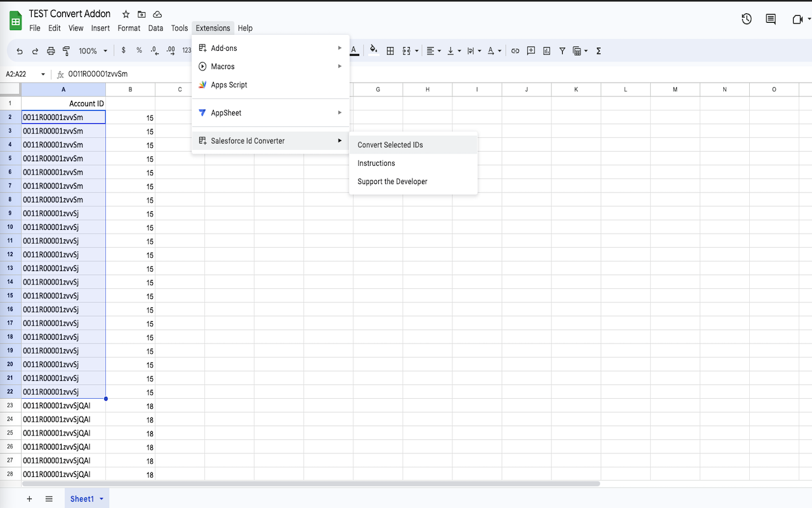This screenshot has width=812, height=508.
Task: Redo the last action
Action: (x=35, y=51)
